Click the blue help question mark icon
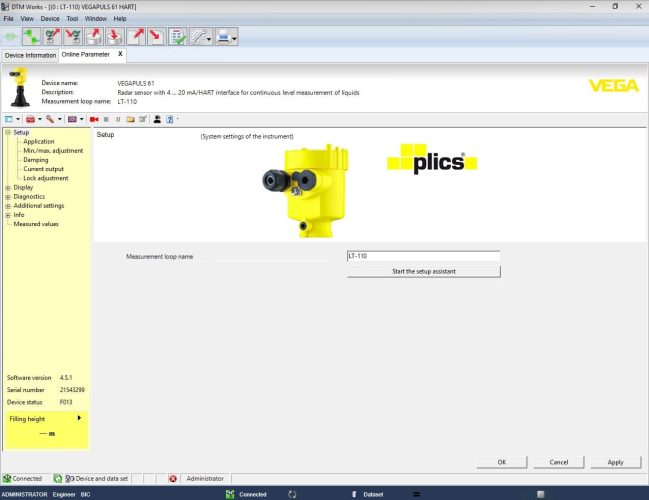This screenshot has height=500, width=649. (x=170, y=119)
